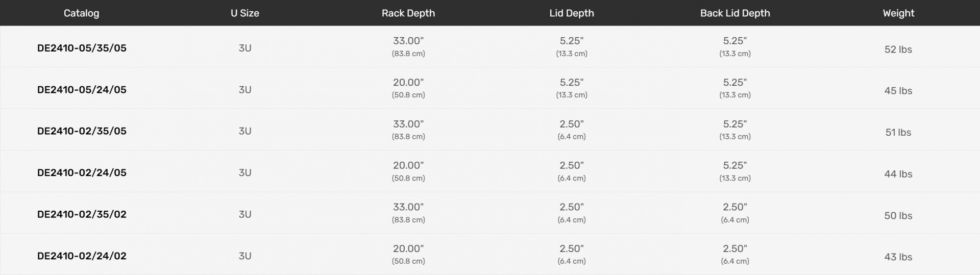Open catalog item DE2410-05/35/05
The width and height of the screenshot is (980, 275).
point(82,48)
